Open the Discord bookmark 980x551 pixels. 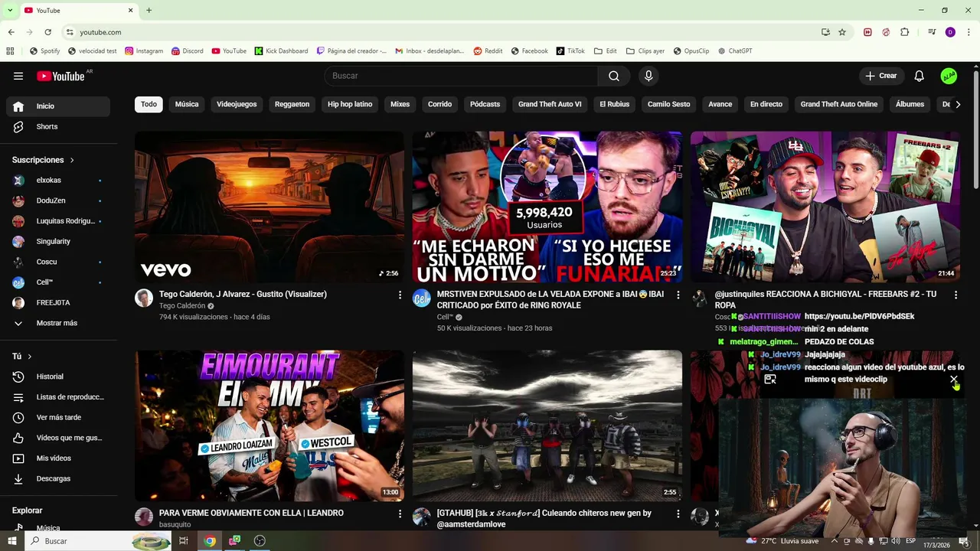coord(188,51)
